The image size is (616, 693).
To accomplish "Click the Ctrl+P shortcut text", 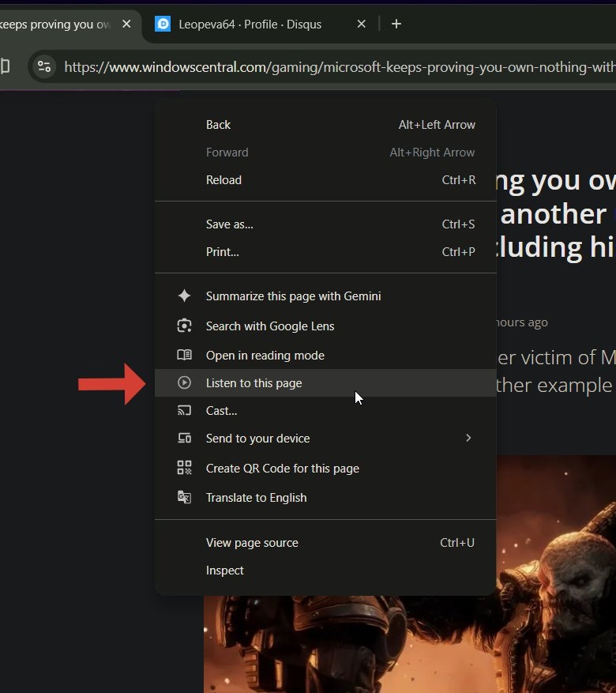I will pos(458,252).
